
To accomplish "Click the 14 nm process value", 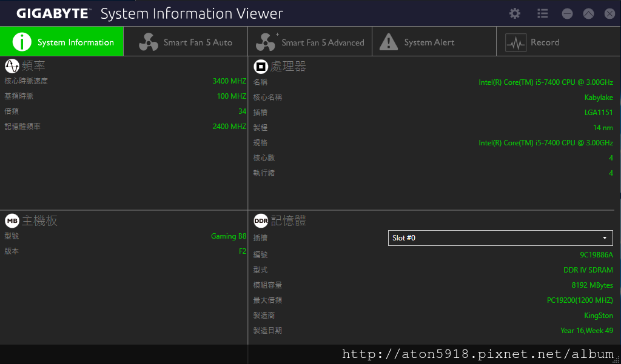I will [x=603, y=127].
